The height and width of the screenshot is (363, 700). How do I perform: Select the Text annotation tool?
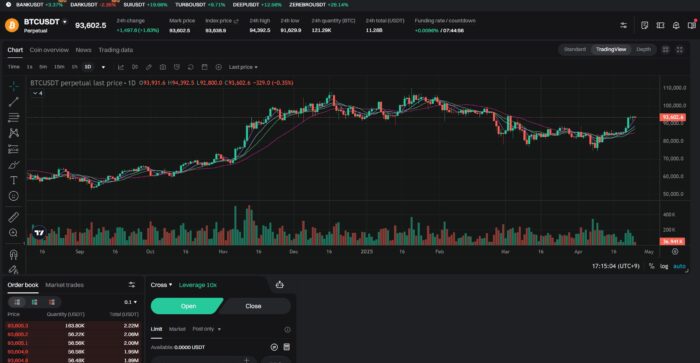(x=14, y=180)
